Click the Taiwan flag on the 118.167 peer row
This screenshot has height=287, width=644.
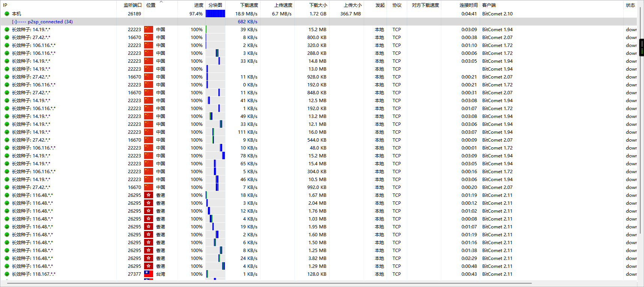[x=149, y=274]
